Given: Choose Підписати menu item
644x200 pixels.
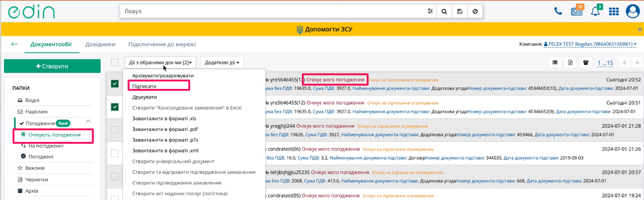Looking at the screenshot, I should click(144, 86).
